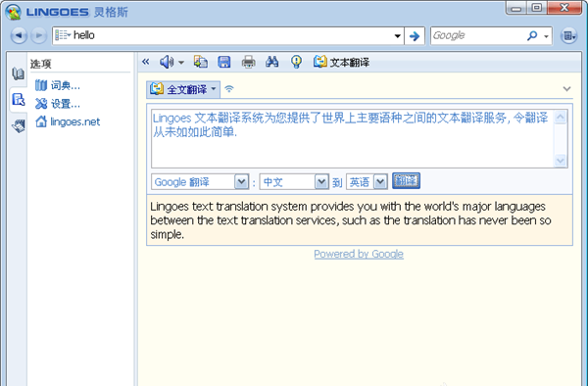
Task: Click the binoculars find icon
Action: (271, 62)
